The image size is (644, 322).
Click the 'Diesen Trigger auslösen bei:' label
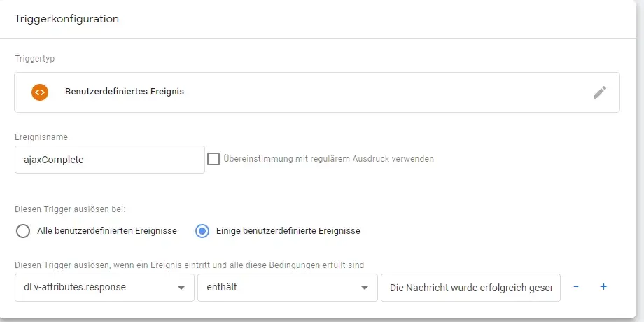(x=70, y=209)
